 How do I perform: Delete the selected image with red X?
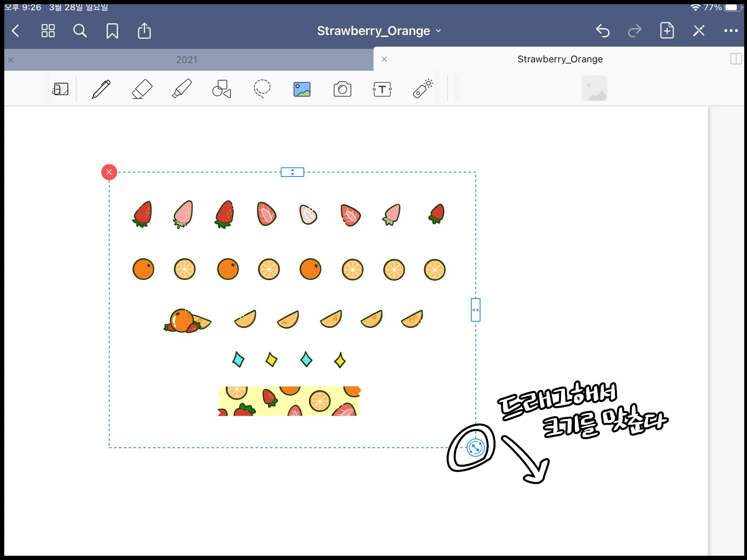(109, 172)
